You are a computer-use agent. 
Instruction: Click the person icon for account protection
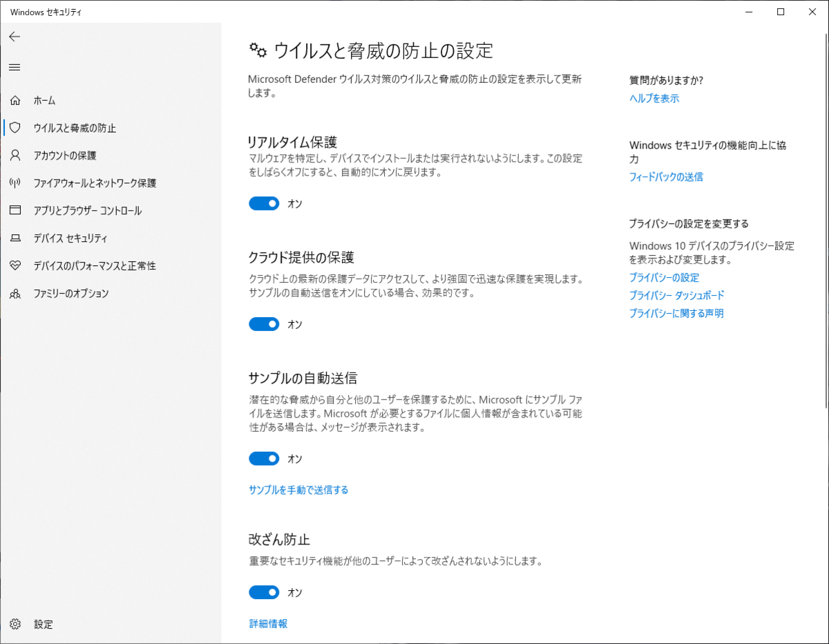(x=15, y=155)
